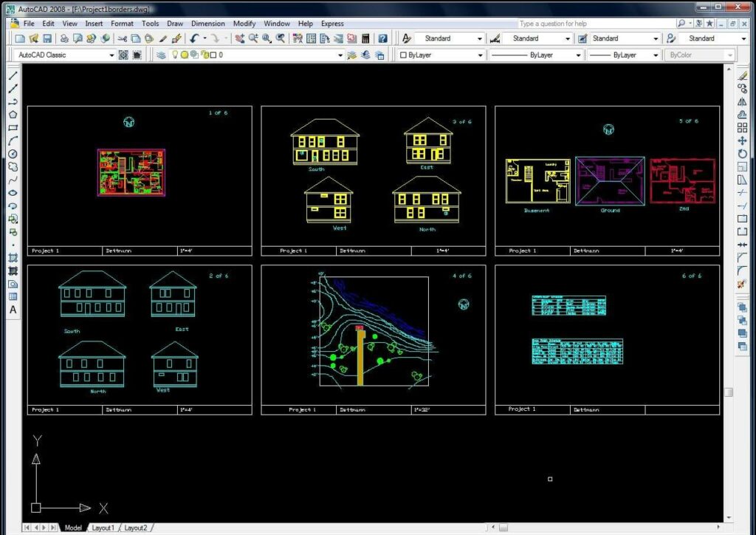Click the Plot printer icon
Viewport: 756px width, 535px height.
click(64, 38)
